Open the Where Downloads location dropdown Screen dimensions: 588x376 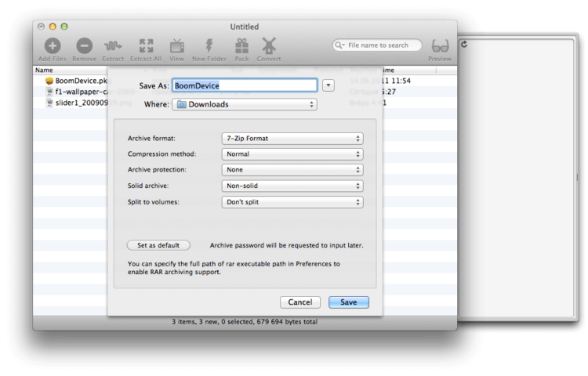tap(245, 104)
